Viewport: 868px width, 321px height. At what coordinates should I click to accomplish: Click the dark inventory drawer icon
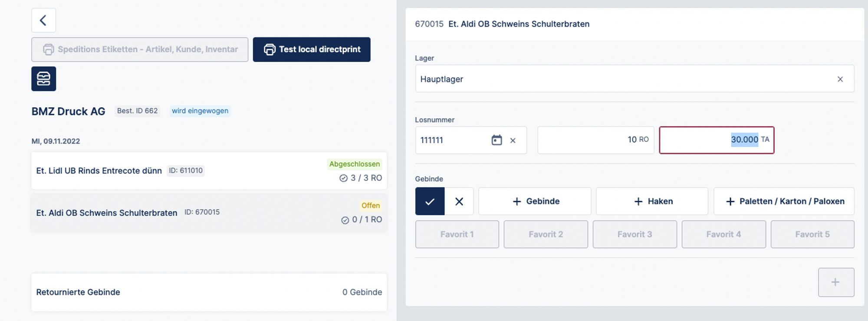click(x=43, y=79)
